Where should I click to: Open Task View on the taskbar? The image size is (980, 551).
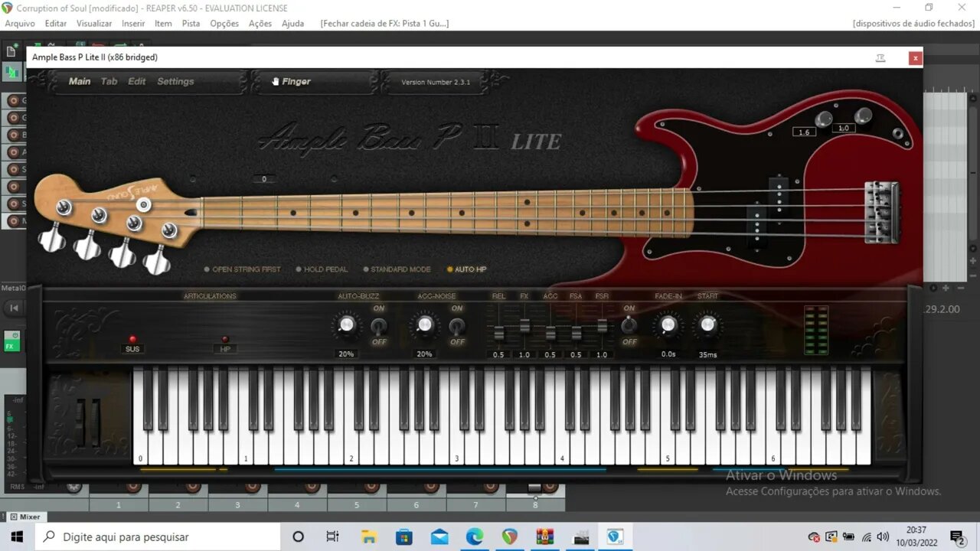pyautogui.click(x=332, y=536)
